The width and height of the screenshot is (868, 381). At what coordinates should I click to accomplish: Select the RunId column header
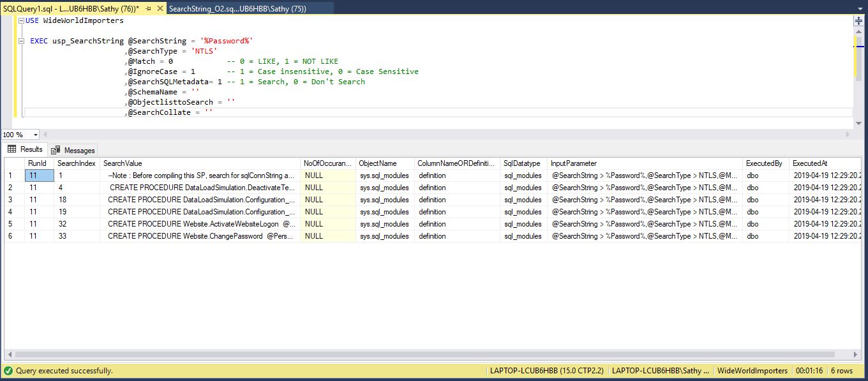(x=39, y=163)
